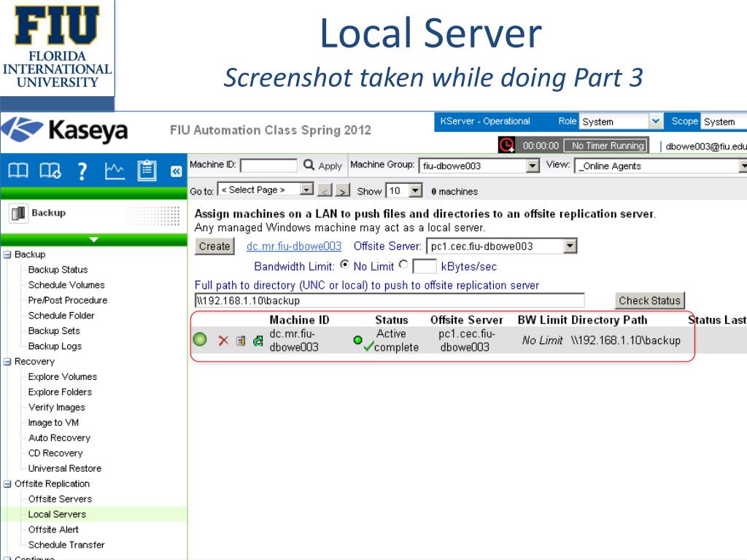Image resolution: width=747 pixels, height=560 pixels.
Task: Open Backup Sets page
Action: [x=54, y=330]
